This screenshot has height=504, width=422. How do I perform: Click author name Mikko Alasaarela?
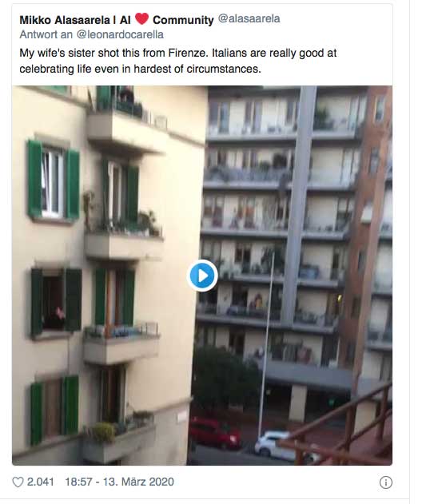(65, 20)
